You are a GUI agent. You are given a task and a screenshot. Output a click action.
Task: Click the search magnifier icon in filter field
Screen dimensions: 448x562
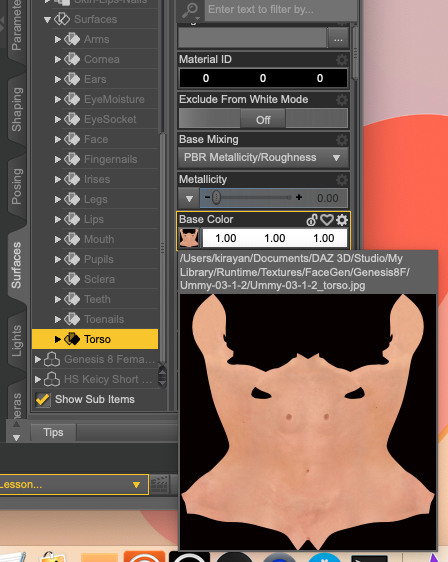click(190, 10)
